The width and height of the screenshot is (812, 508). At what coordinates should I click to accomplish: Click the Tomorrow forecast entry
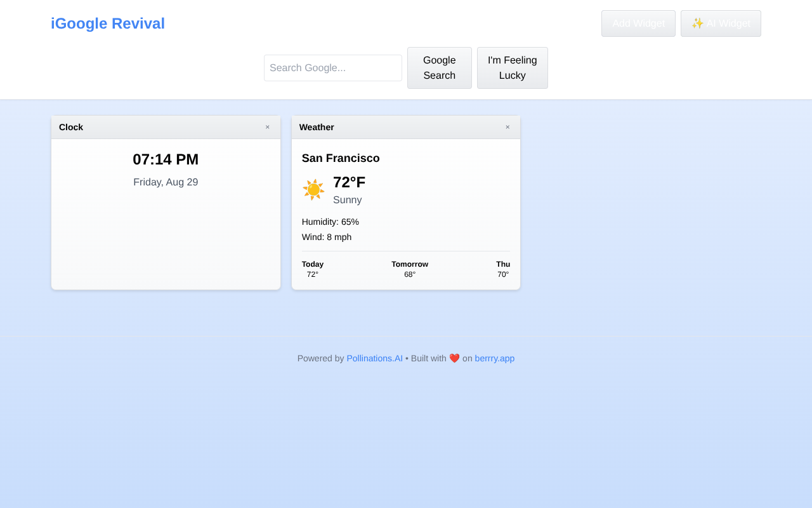tap(410, 269)
